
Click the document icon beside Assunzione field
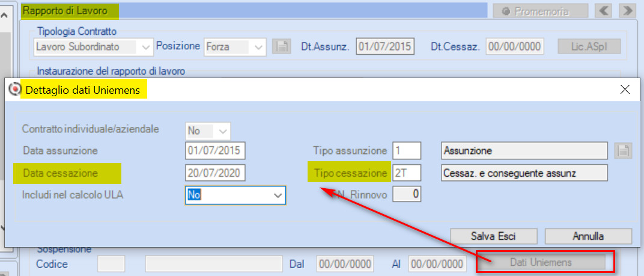(623, 151)
